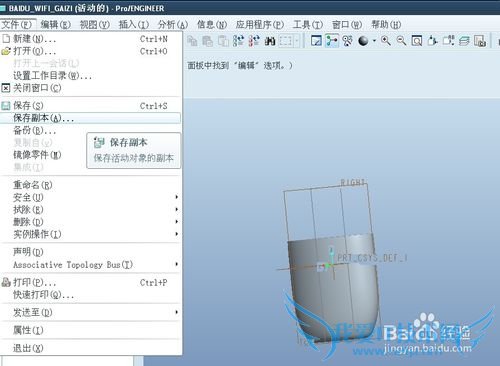Expand the 实例操作(I) submenu
The width and height of the screenshot is (500, 366).
(91, 234)
